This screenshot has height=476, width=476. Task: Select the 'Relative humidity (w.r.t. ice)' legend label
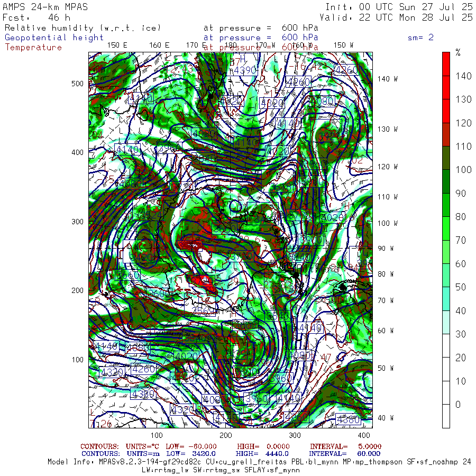pos(83,28)
